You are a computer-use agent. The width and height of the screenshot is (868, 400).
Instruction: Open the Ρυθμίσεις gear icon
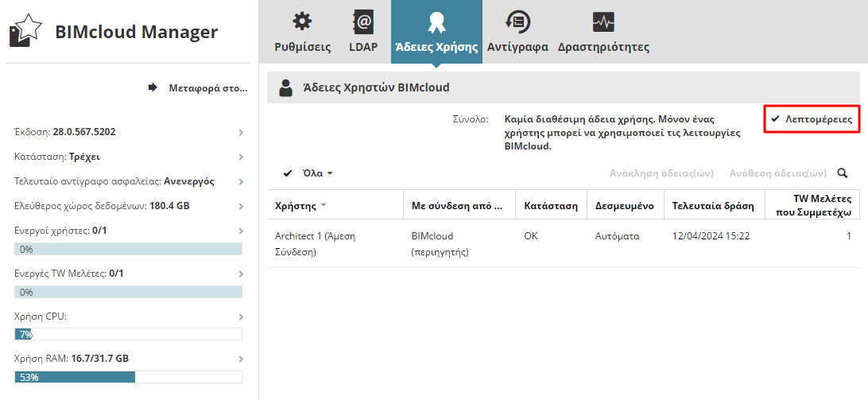coord(302,21)
